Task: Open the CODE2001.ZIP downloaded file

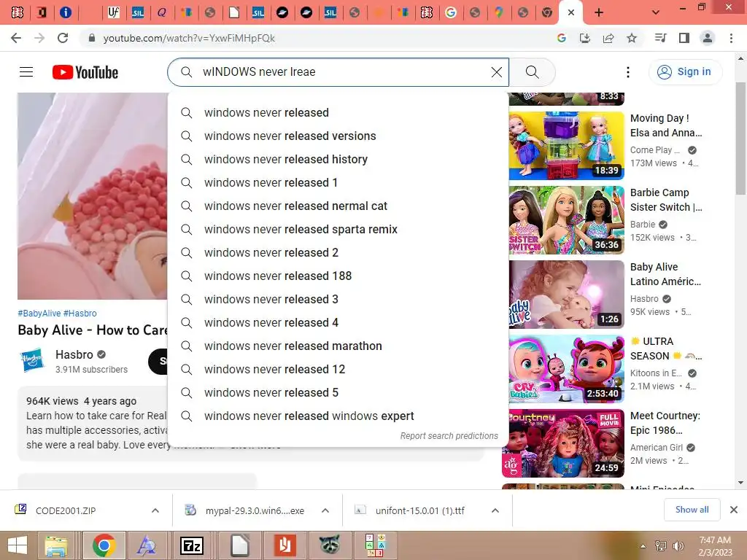Action: click(x=66, y=510)
